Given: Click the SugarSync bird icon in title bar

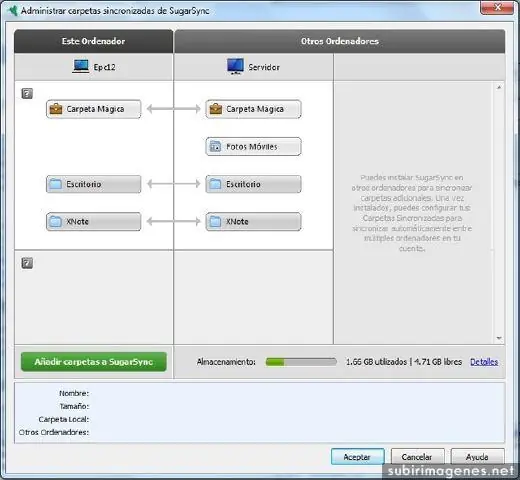Looking at the screenshot, I should tap(13, 10).
